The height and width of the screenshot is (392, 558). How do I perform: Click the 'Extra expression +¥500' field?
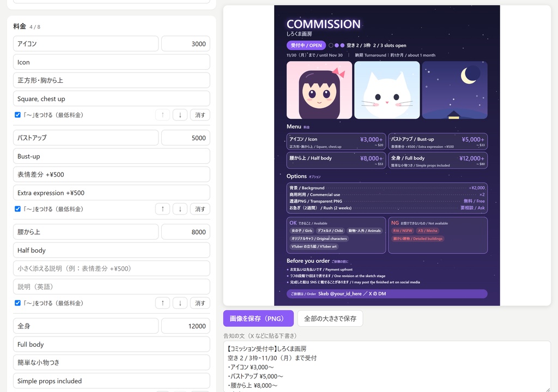coord(111,193)
